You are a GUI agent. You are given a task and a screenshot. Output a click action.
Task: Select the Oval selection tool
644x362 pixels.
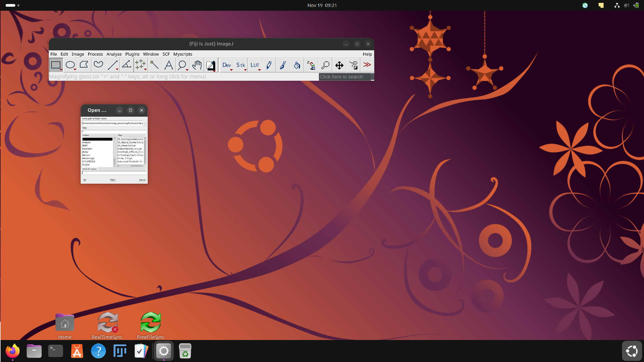click(70, 65)
